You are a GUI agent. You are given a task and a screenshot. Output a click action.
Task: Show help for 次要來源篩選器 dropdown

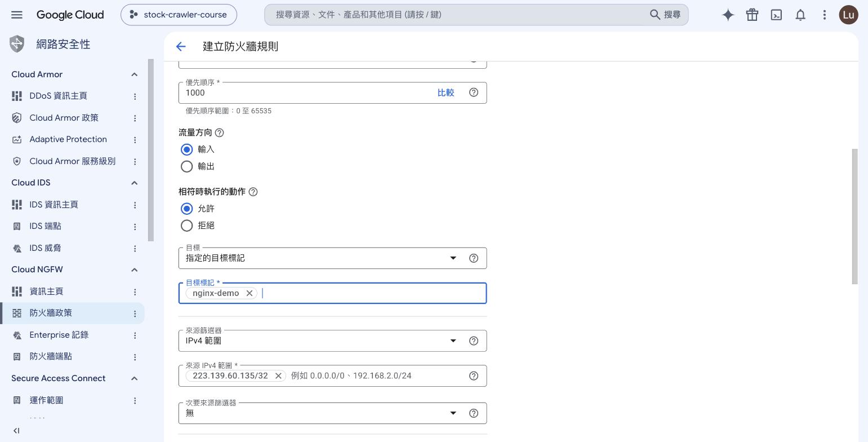click(x=474, y=413)
